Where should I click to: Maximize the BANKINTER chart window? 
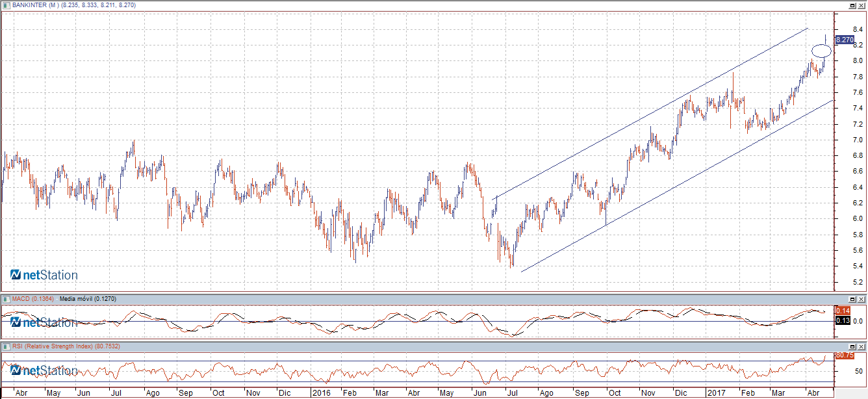pos(853,5)
